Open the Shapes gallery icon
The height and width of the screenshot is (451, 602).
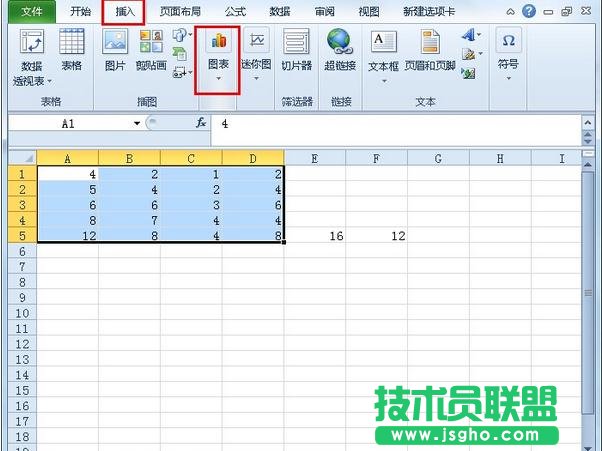tap(179, 35)
